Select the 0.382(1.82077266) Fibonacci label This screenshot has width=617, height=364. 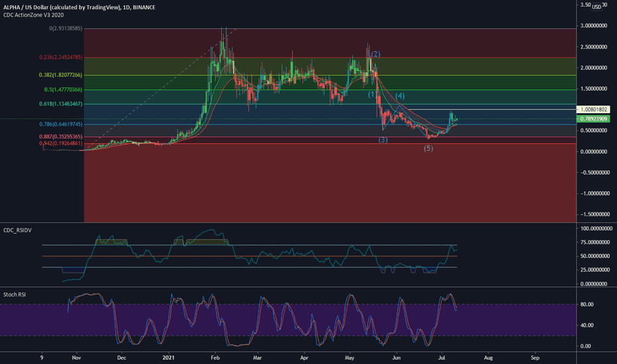(x=61, y=75)
